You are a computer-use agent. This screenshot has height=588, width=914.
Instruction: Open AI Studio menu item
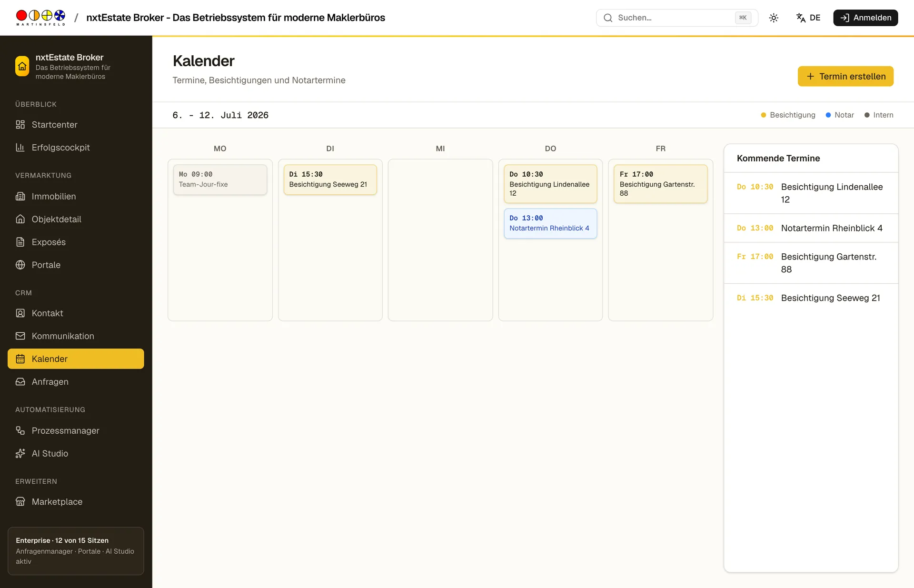pos(76,453)
